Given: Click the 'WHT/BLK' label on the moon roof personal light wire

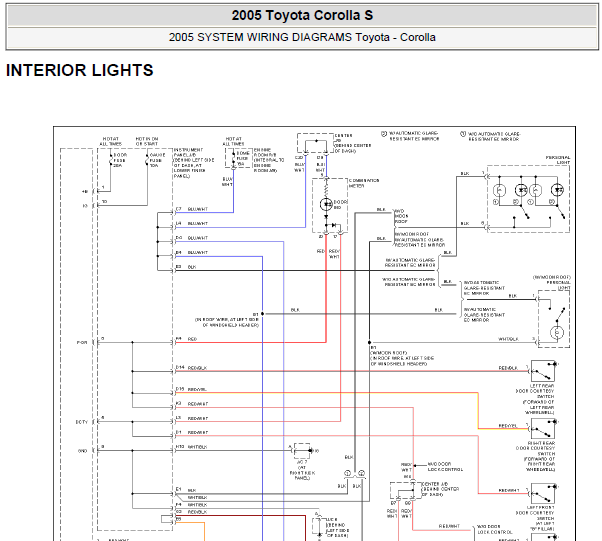Looking at the screenshot, I should 508,339.
